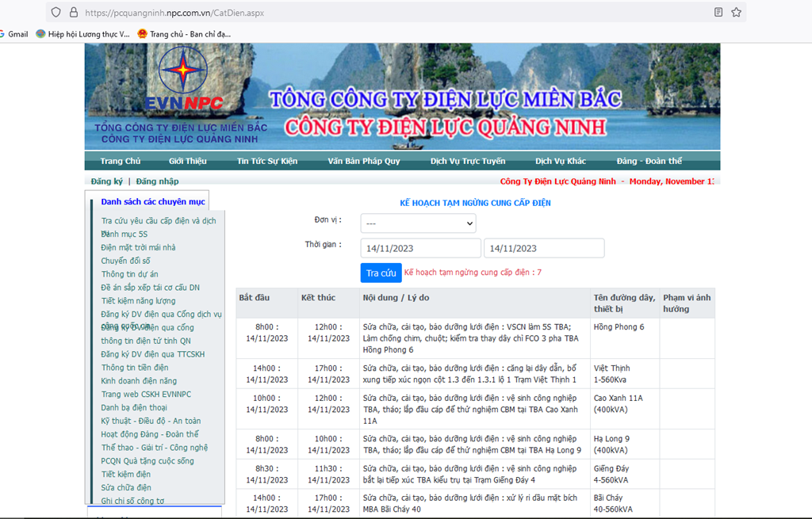The height and width of the screenshot is (519, 812).
Task: Open Trang web CSKH EVNNPC link
Action: [x=146, y=395]
